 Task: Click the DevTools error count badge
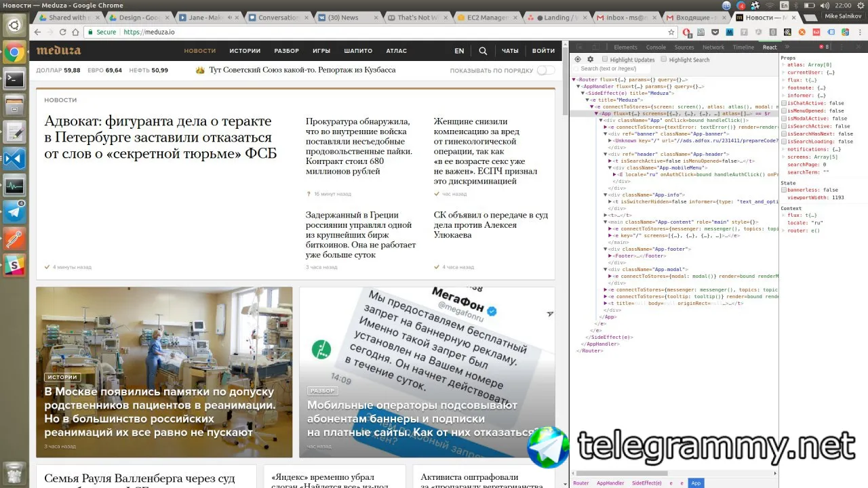pos(823,47)
